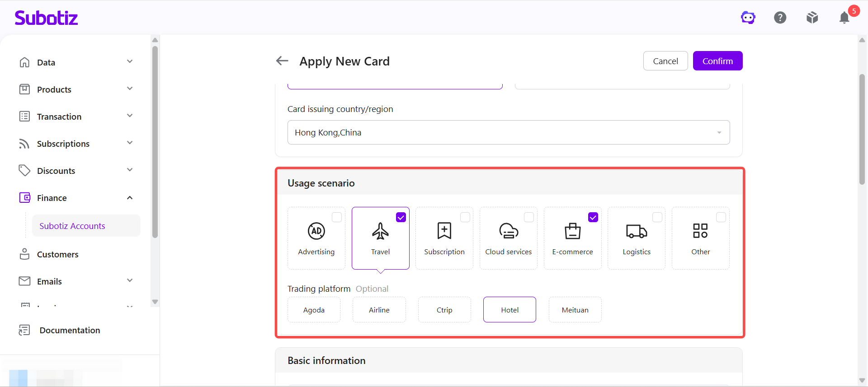The image size is (868, 387).
Task: Click the Data home icon in sidebar
Action: pos(24,62)
